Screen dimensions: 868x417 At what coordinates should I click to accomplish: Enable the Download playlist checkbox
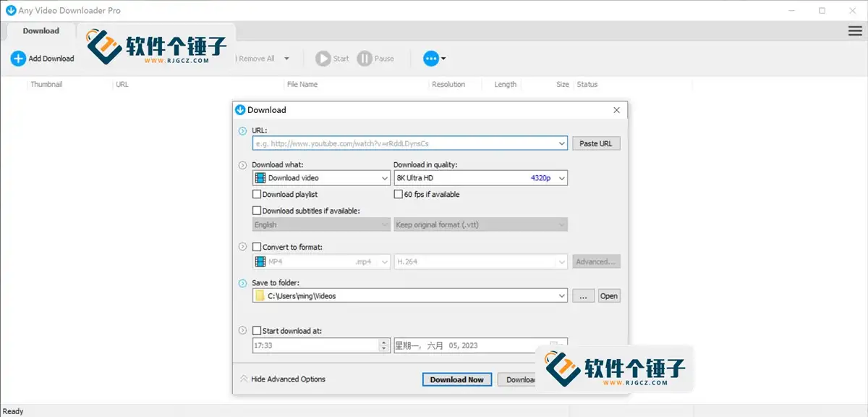pos(257,194)
